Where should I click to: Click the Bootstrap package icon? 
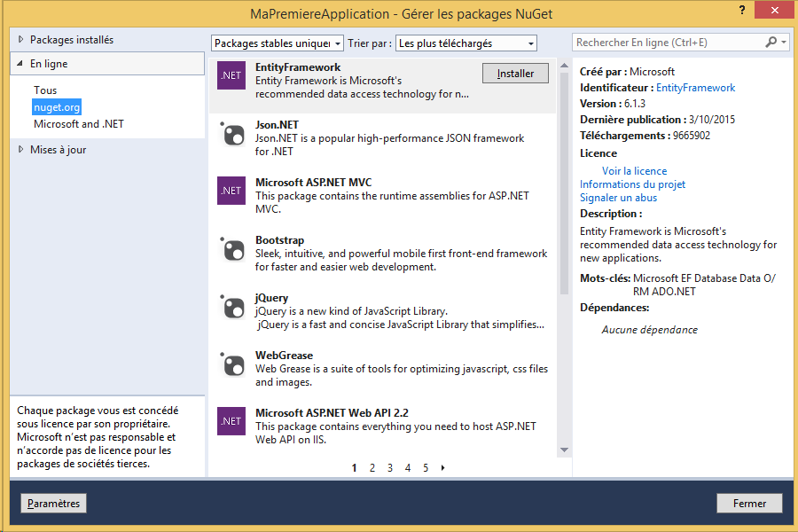coord(232,248)
